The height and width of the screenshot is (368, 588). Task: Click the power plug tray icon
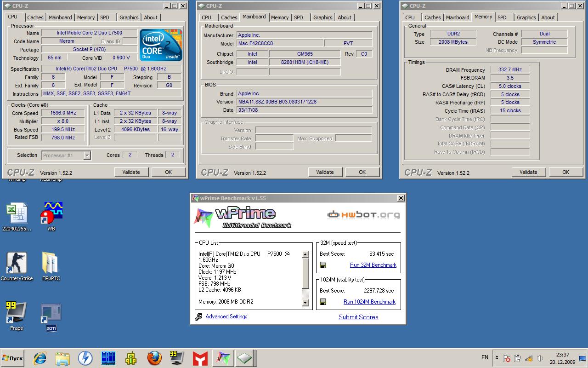518,358
